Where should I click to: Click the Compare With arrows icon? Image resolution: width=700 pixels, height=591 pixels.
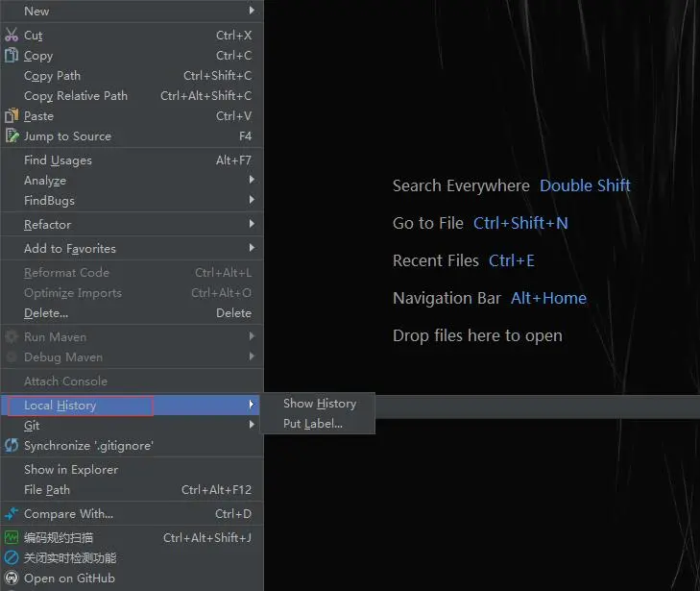click(12, 514)
